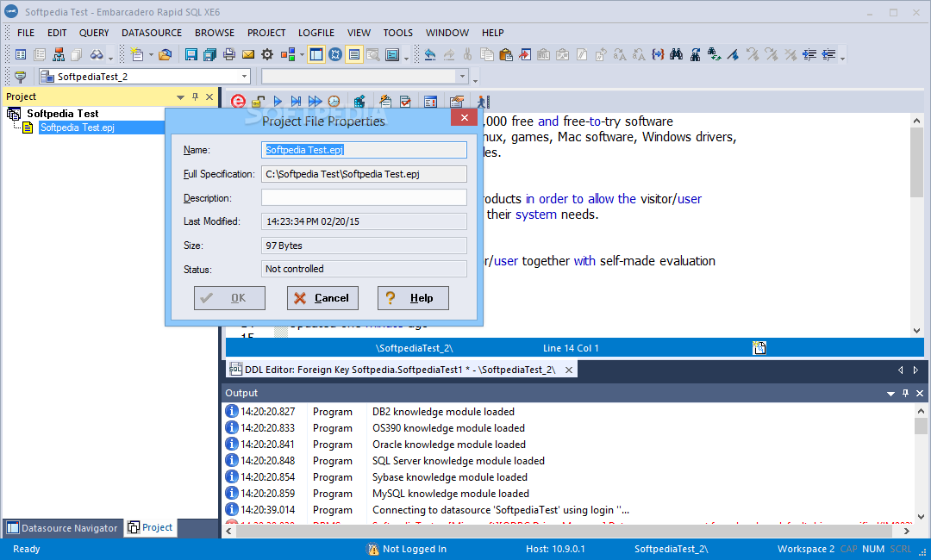This screenshot has width=931, height=560.
Task: Click the organization chart icon in the toolbar
Action: [x=59, y=55]
